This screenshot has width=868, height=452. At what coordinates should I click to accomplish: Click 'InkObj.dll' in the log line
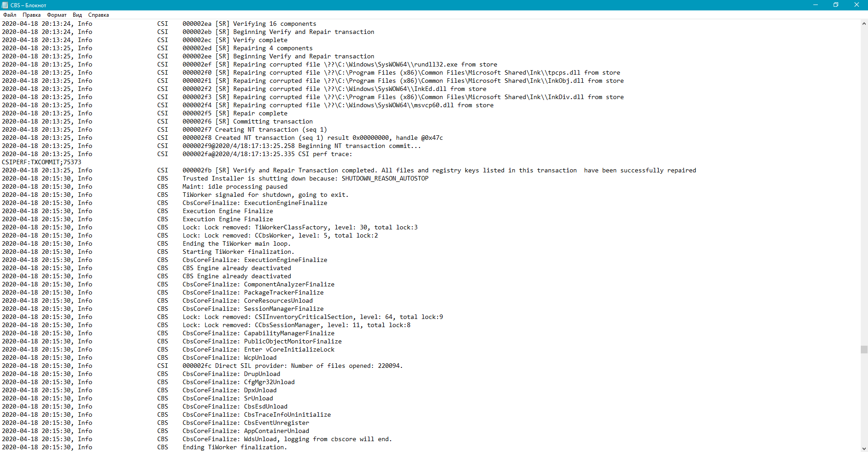pos(566,81)
